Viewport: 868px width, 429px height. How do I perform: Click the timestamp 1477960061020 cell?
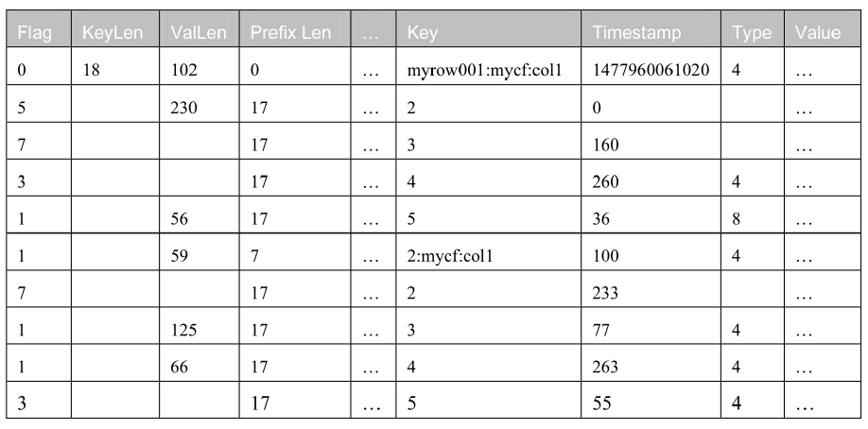[651, 66]
